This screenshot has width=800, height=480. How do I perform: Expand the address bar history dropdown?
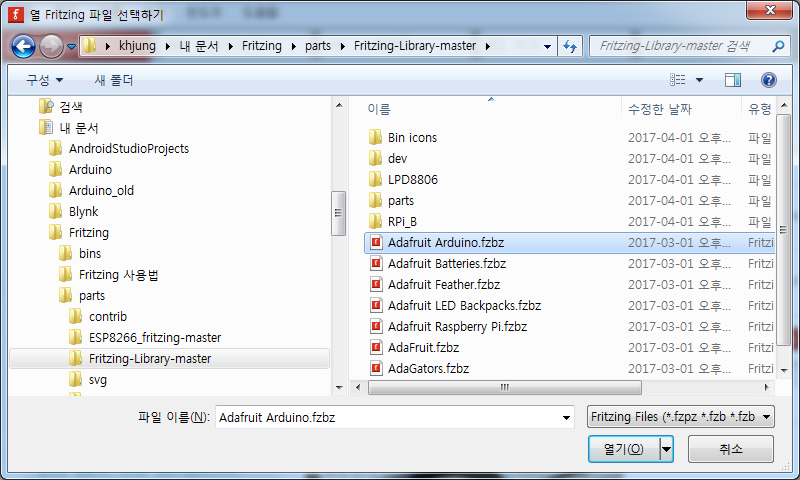tap(547, 46)
